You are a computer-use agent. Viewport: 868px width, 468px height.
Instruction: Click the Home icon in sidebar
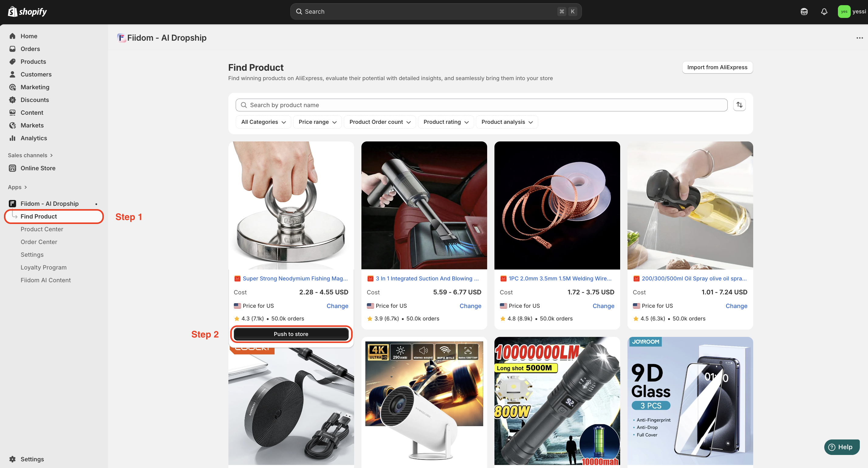[x=12, y=36]
